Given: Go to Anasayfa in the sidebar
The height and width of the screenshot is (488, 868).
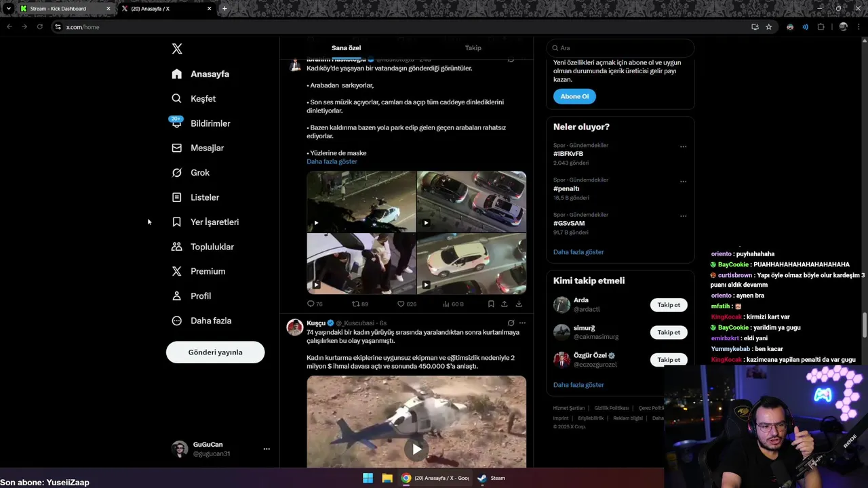Looking at the screenshot, I should 201,74.
